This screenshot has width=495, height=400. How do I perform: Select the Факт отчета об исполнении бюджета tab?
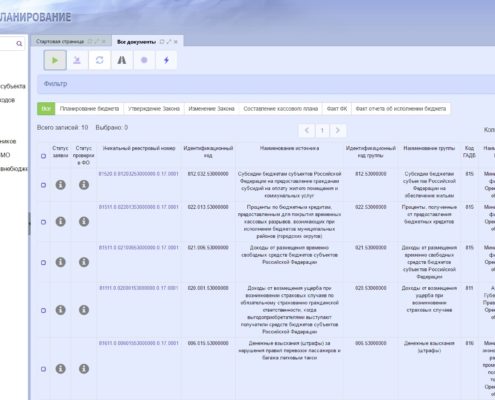(x=401, y=109)
